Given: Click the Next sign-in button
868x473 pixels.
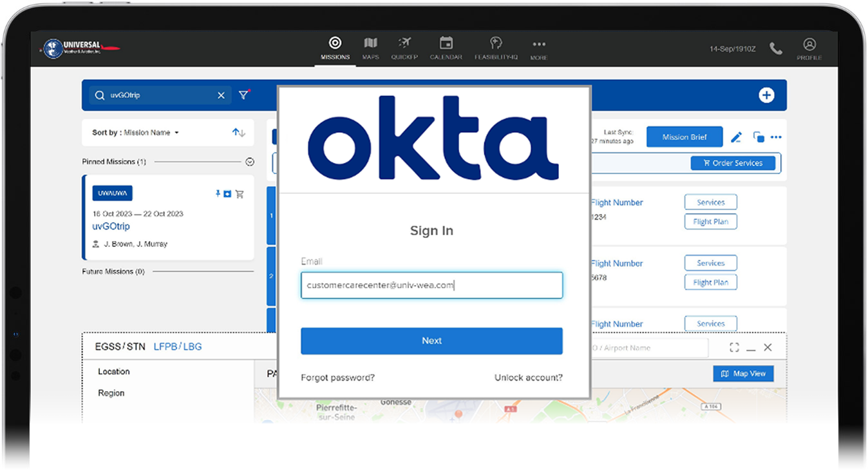Looking at the screenshot, I should pos(431,341).
